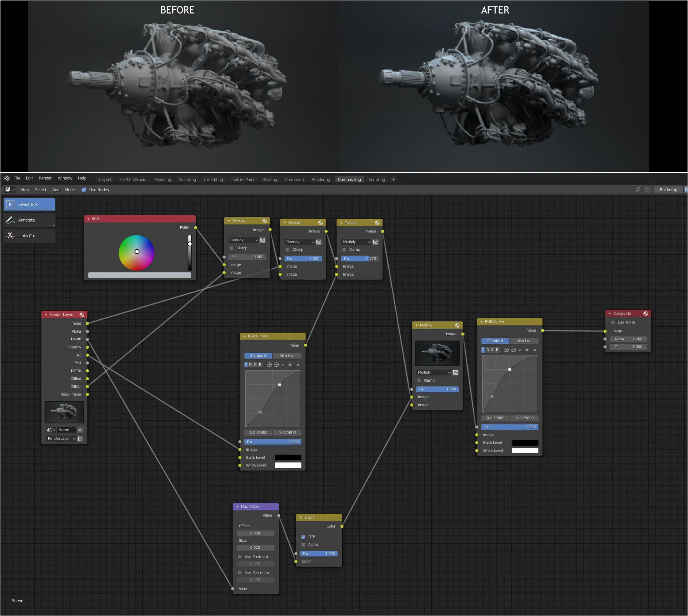The image size is (688, 616).
Task: Open blend type dropdown in second Overlay node
Action: pyautogui.click(x=300, y=242)
